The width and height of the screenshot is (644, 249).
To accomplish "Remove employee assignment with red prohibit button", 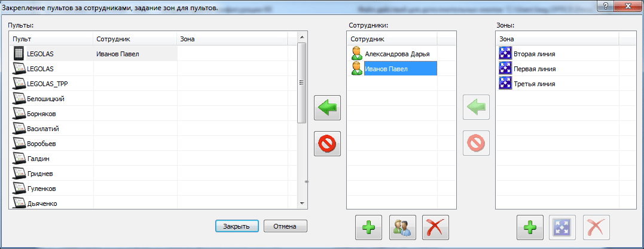I will click(x=327, y=144).
